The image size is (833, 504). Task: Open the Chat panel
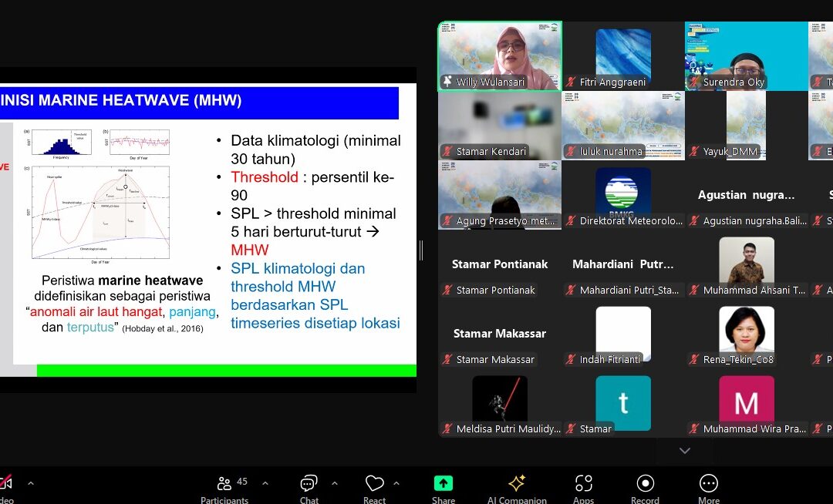point(309,487)
